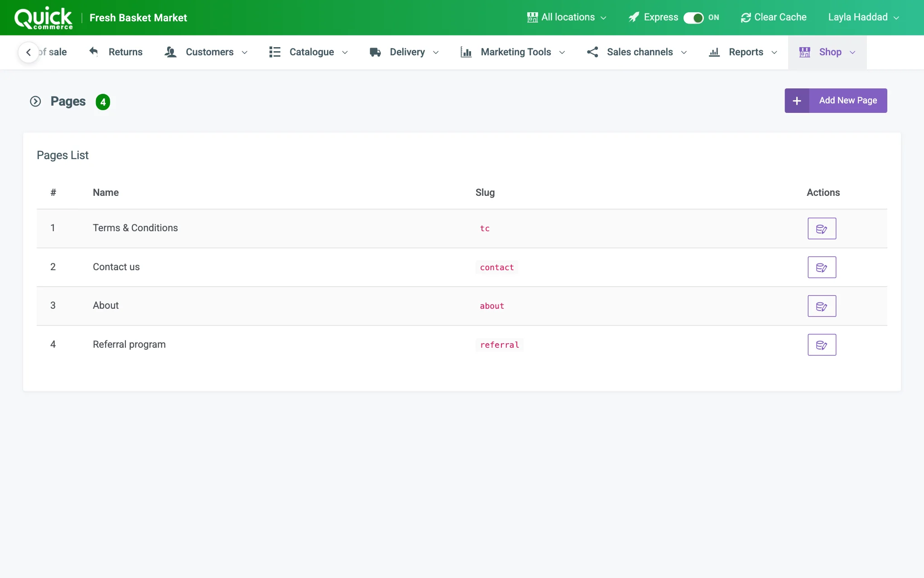Click the Delivery truck icon
The height and width of the screenshot is (578, 924).
coord(375,52)
